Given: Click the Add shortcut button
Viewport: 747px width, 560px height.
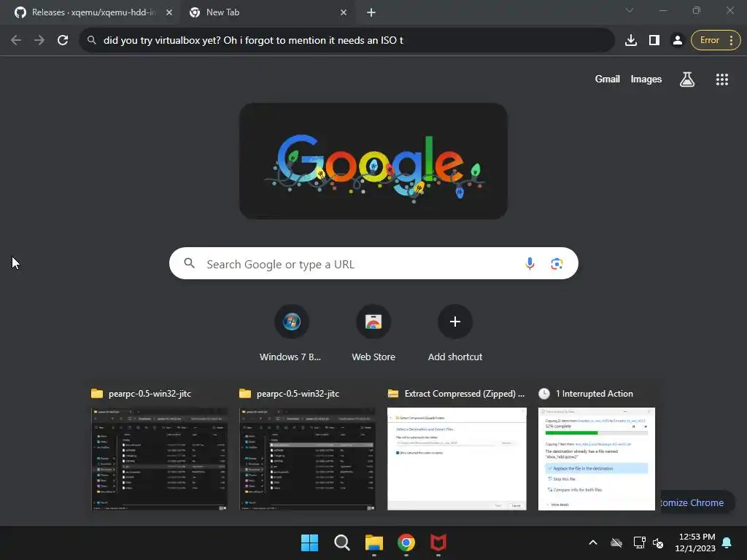Looking at the screenshot, I should coord(455,334).
